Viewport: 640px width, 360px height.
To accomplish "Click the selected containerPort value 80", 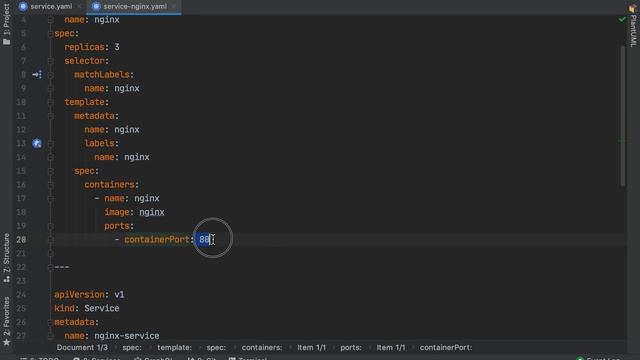I will 204,240.
